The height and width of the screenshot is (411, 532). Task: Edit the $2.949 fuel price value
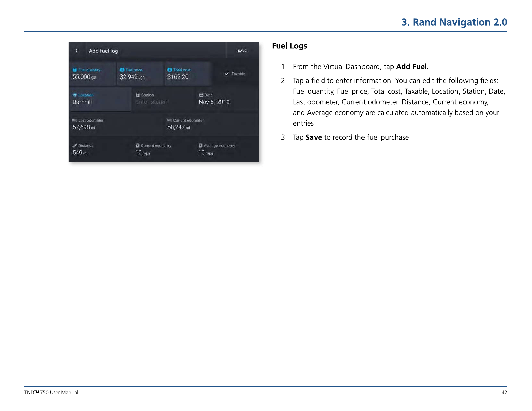pos(133,77)
